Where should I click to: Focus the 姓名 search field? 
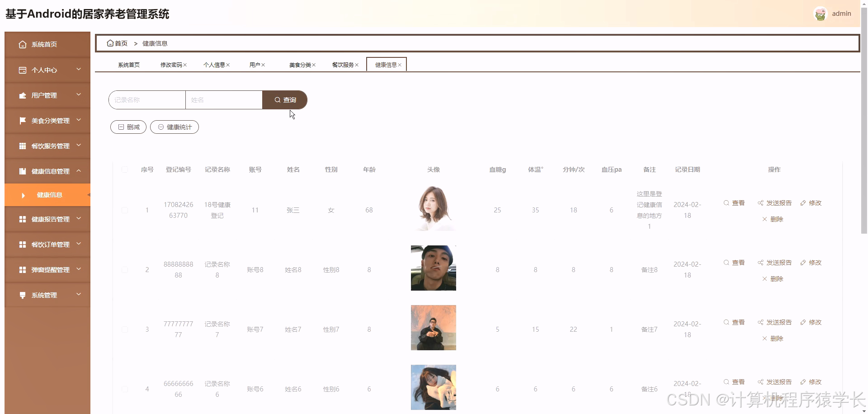click(224, 100)
